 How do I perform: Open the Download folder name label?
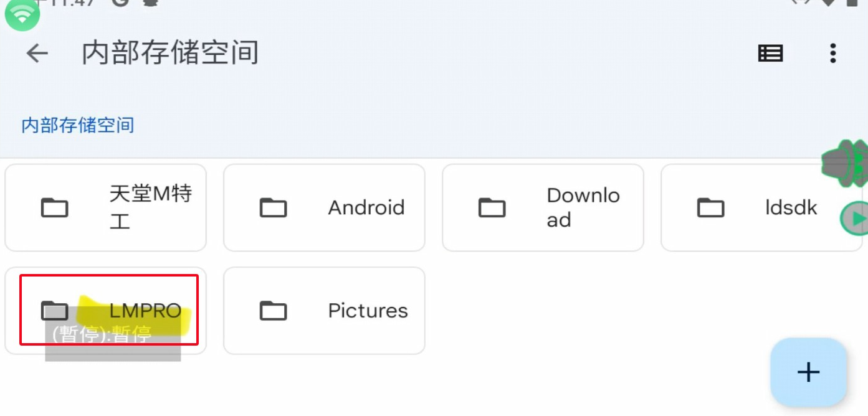[583, 207]
